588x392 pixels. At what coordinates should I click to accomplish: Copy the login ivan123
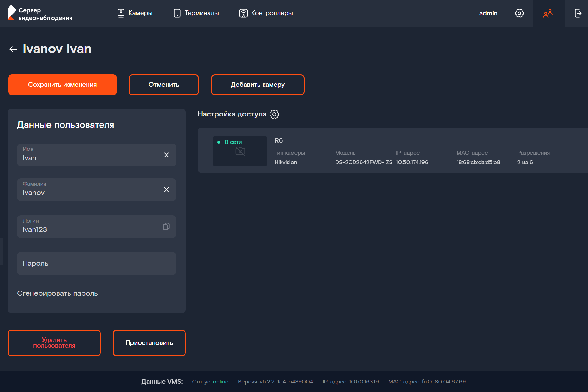tap(166, 227)
